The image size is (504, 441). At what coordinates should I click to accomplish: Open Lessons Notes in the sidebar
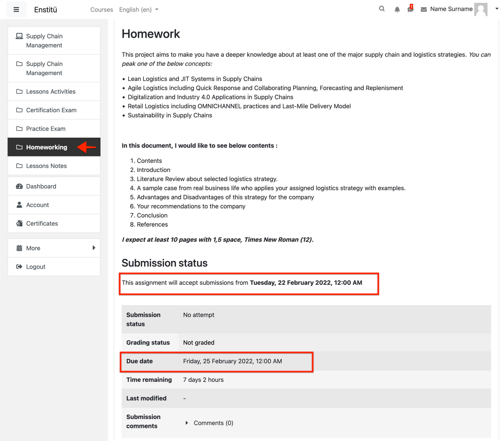[x=46, y=166]
